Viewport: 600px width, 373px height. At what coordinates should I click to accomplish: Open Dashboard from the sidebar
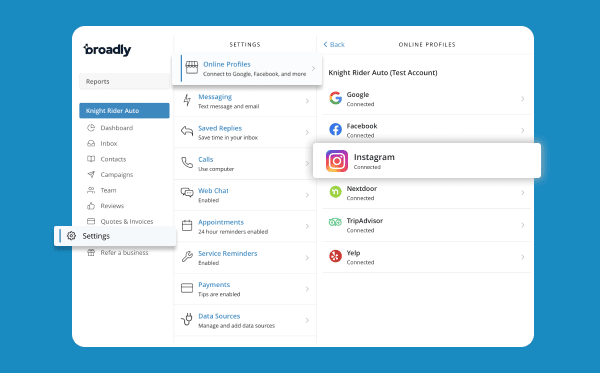tap(117, 128)
